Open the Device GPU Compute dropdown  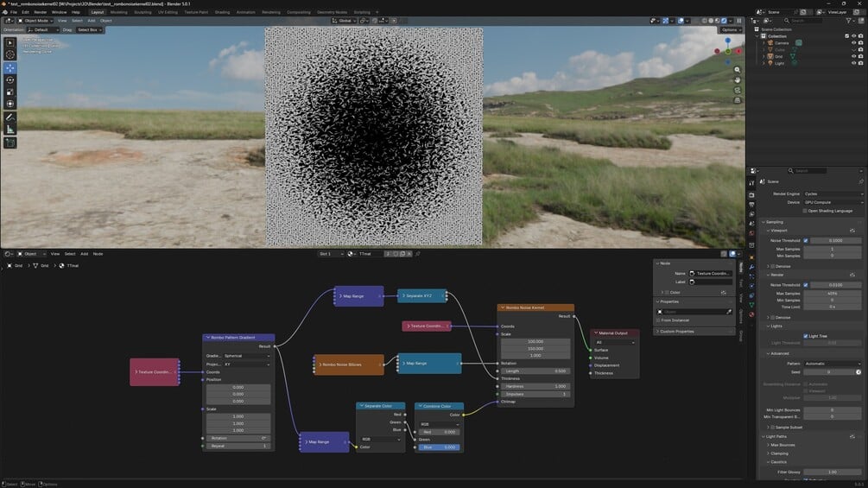click(833, 202)
